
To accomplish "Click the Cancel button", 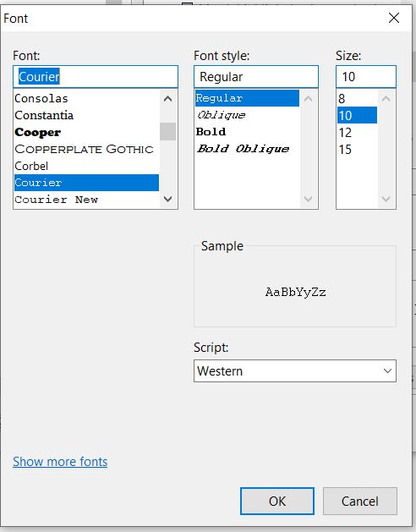I will point(359,501).
